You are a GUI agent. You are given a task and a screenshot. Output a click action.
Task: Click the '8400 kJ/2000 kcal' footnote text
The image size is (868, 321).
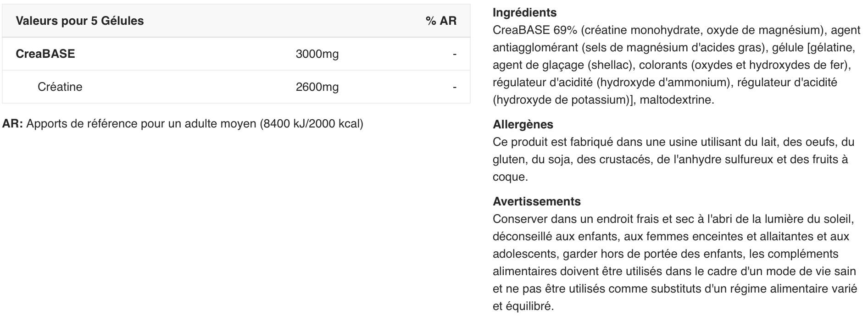[x=312, y=124]
